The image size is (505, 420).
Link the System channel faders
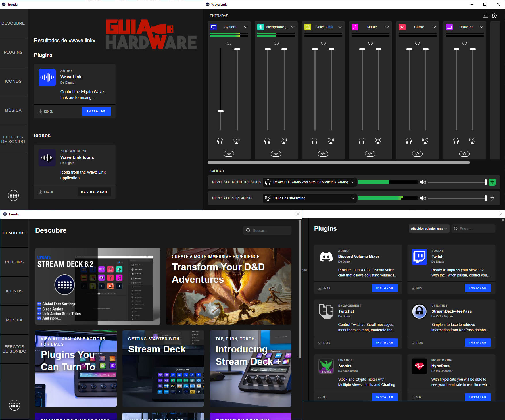click(229, 43)
